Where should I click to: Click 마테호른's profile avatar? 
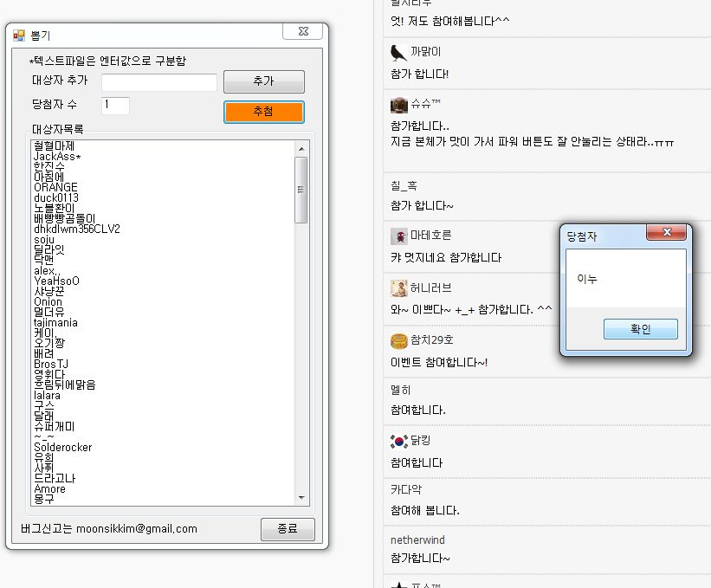click(x=399, y=236)
